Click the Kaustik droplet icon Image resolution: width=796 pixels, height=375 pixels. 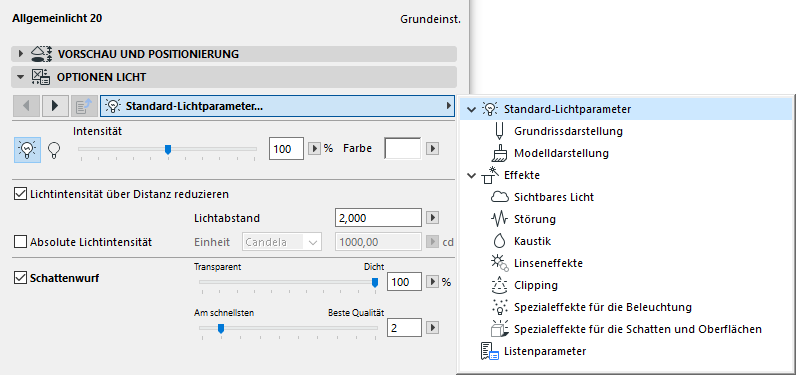pyautogui.click(x=499, y=241)
